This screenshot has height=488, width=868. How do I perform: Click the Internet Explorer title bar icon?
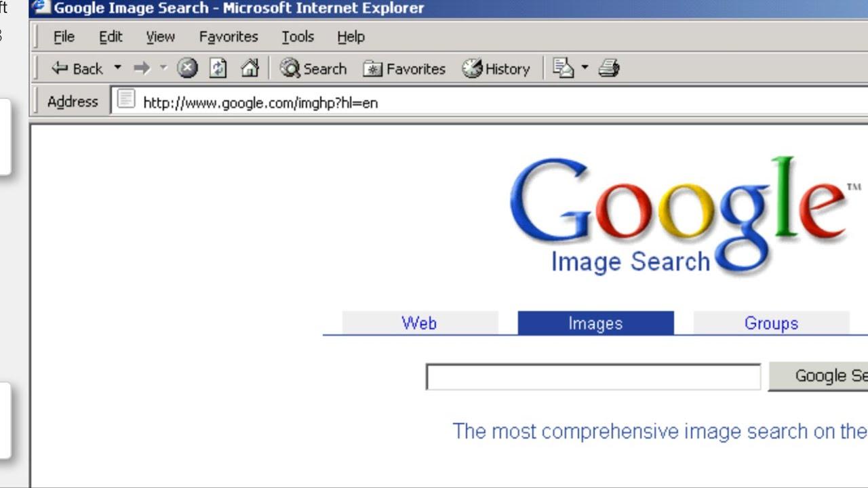click(42, 7)
